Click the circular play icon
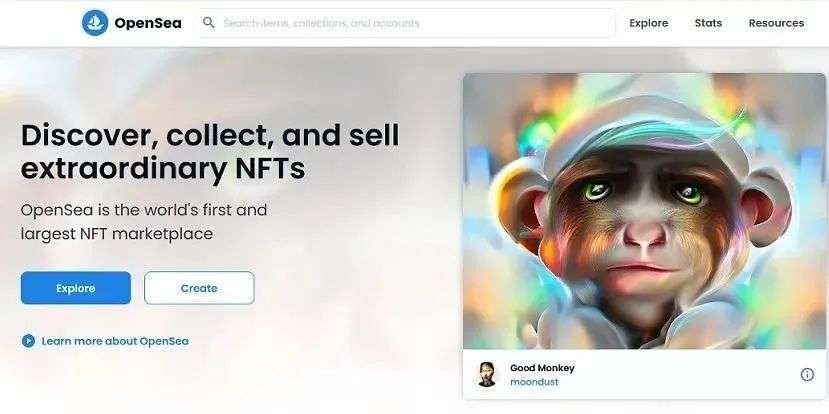Viewport: 829px width, 414px height. (x=28, y=341)
